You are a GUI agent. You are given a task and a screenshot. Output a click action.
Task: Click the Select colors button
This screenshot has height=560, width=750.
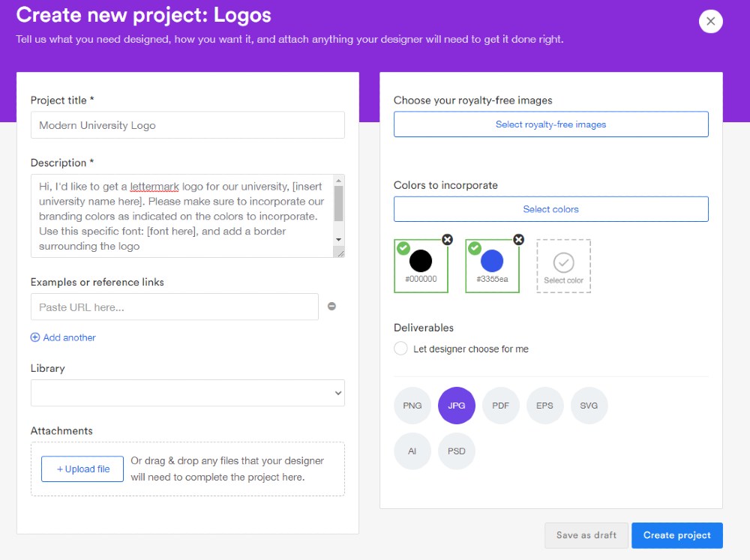pos(551,209)
